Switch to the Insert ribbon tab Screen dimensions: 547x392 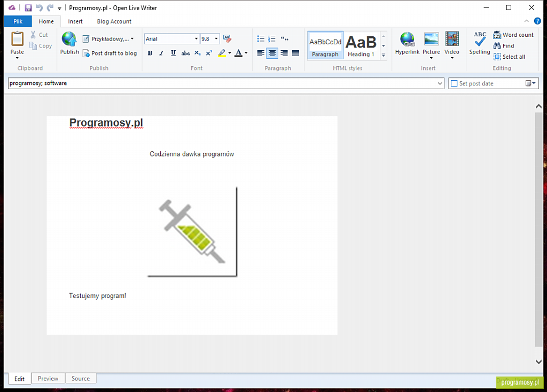coord(75,21)
